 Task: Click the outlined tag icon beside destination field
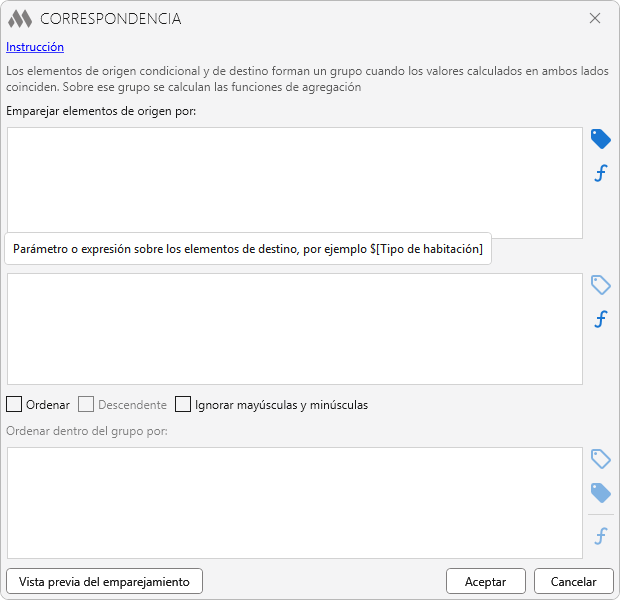click(x=601, y=285)
